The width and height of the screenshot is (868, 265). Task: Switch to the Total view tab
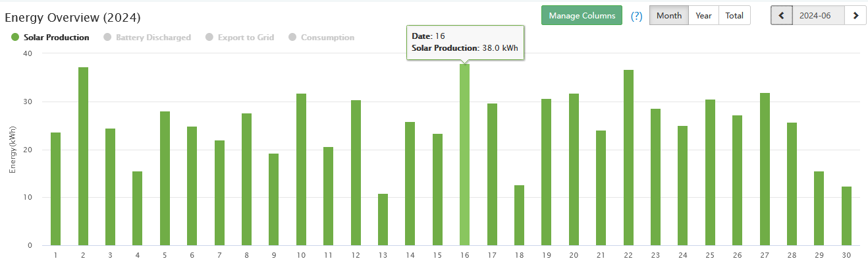[x=734, y=15]
